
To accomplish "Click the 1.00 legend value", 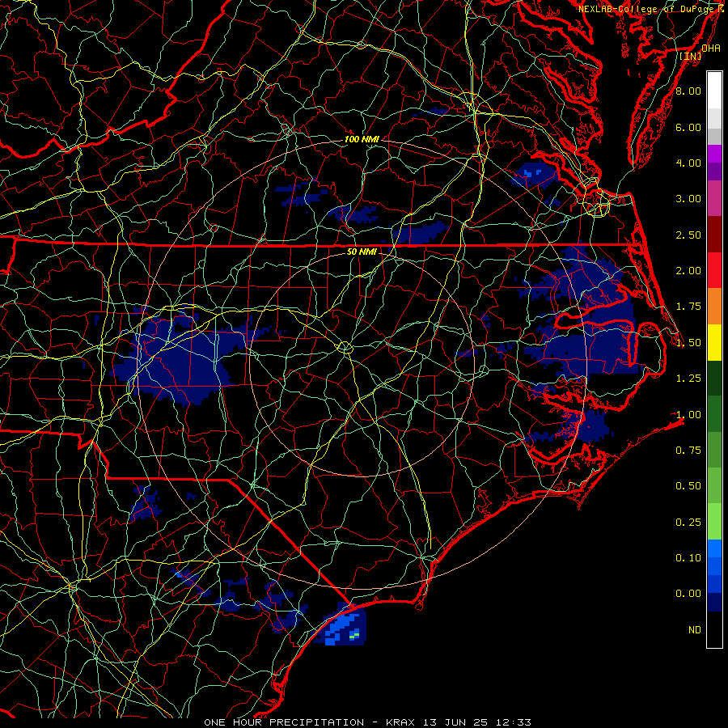I will [x=688, y=415].
